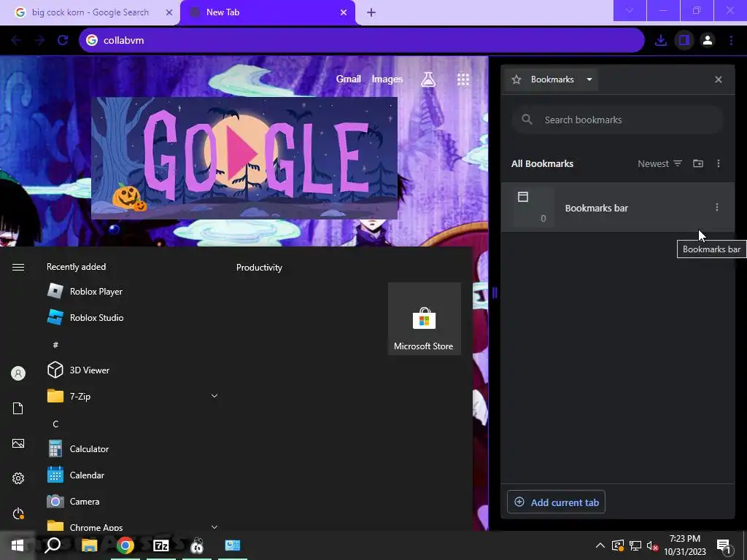This screenshot has height=560, width=747.
Task: Click the address bar showing collabvm
Action: click(362, 41)
